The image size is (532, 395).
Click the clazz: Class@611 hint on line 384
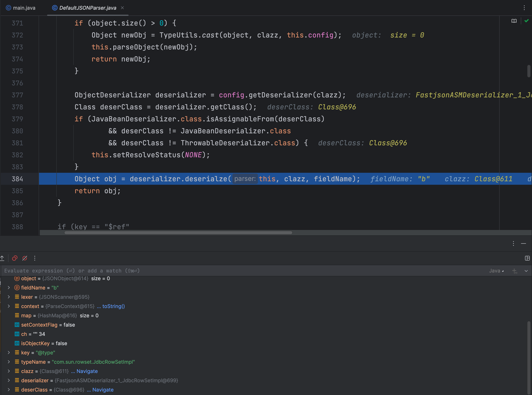[x=479, y=179]
